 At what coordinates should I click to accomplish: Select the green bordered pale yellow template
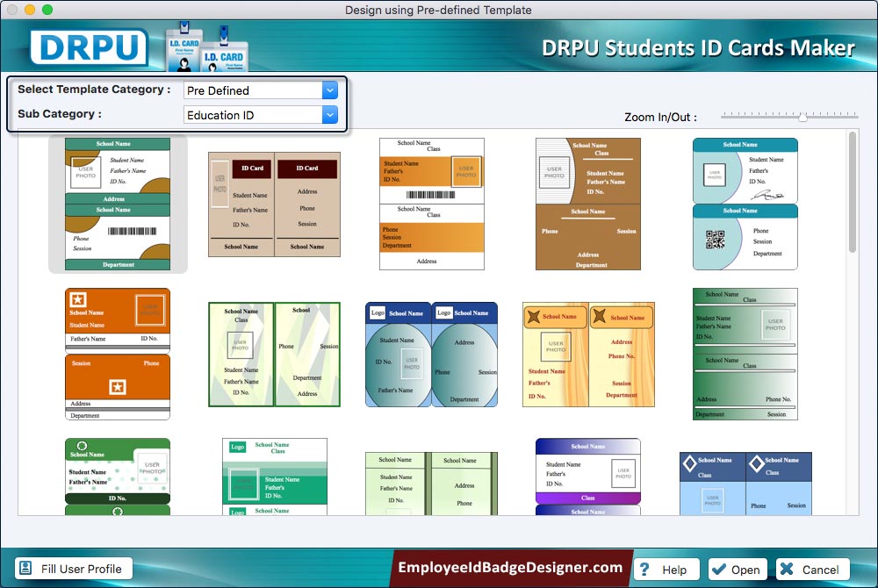click(x=274, y=355)
